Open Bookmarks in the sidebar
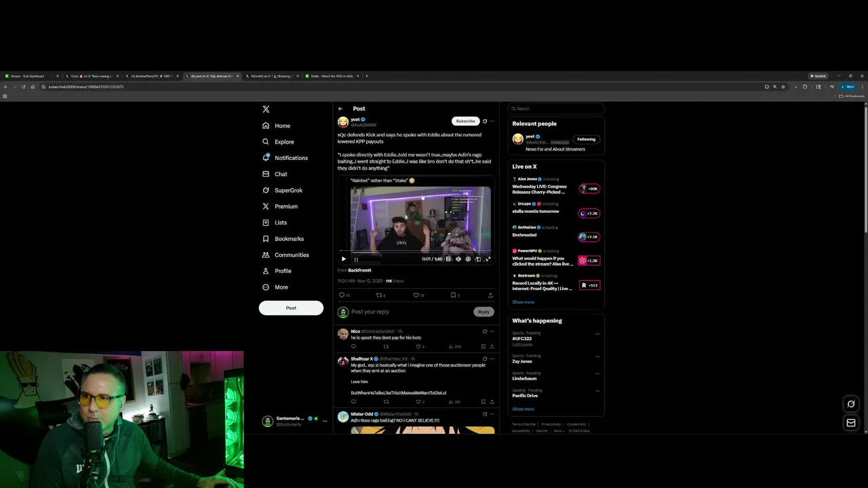Screen dimensions: 868x488 pyautogui.click(x=283, y=239)
